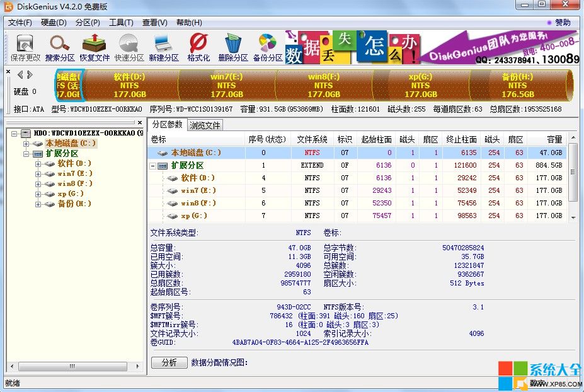Screen dimensions: 584x392
Task: Click the 分析 analyze button
Action: coord(169,362)
